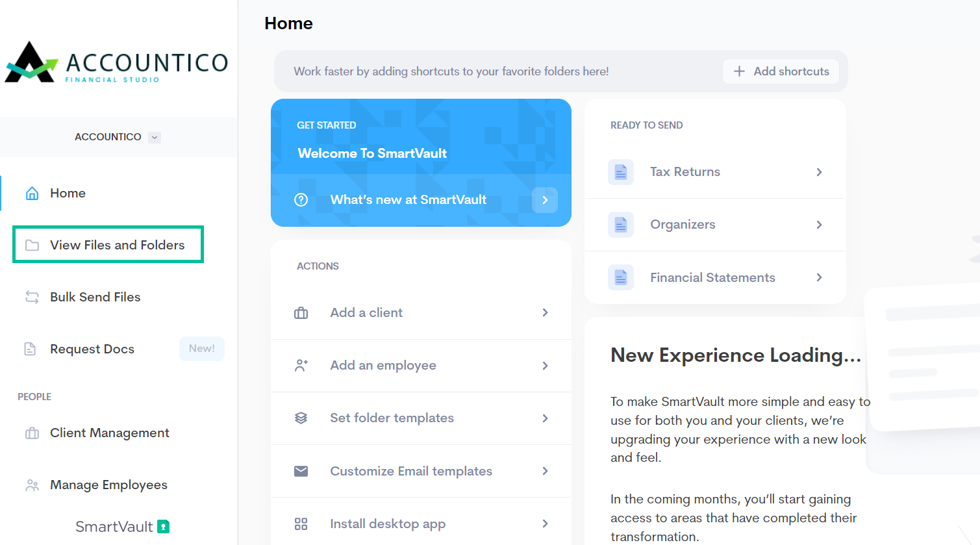
Task: Click the Accountico Financial Studio logo
Action: coord(117,63)
